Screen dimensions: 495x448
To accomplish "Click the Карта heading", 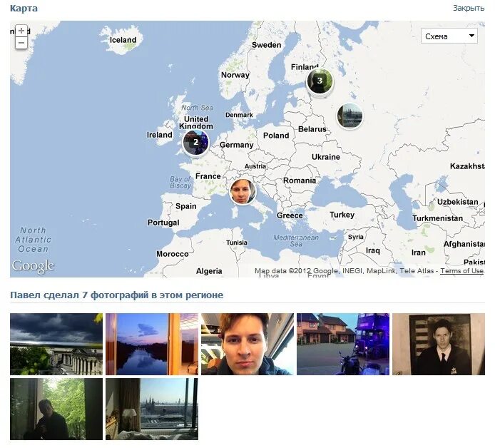I will coord(24,9).
